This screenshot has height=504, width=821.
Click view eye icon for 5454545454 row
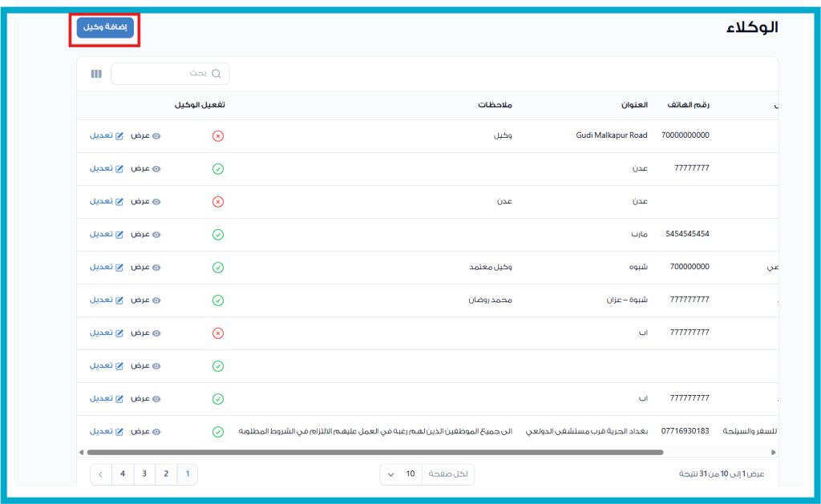(x=156, y=234)
